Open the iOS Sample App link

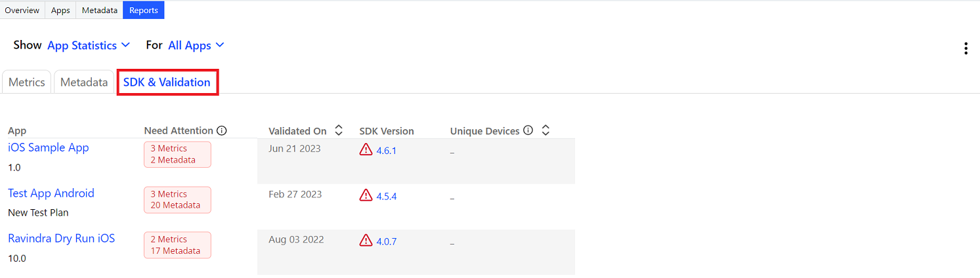click(x=49, y=148)
